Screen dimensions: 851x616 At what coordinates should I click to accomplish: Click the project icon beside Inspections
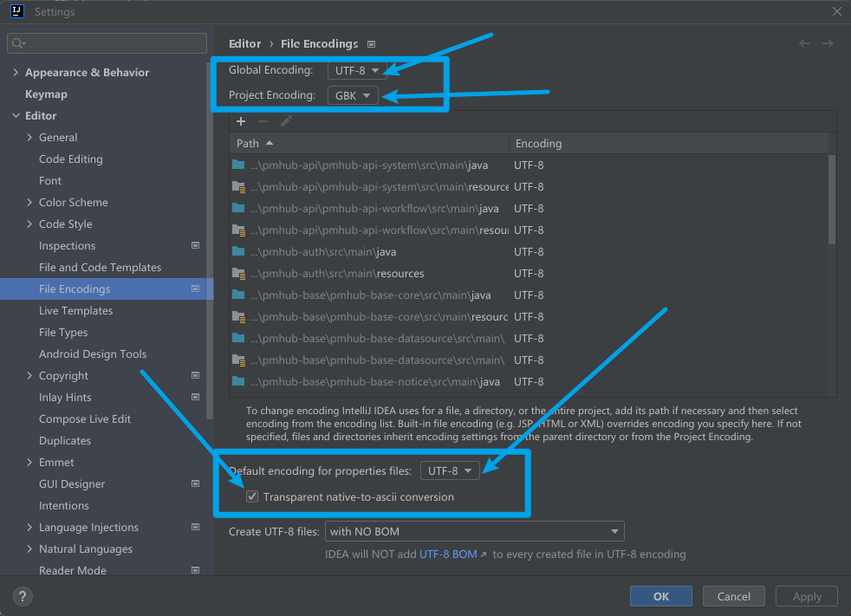pyautogui.click(x=195, y=245)
